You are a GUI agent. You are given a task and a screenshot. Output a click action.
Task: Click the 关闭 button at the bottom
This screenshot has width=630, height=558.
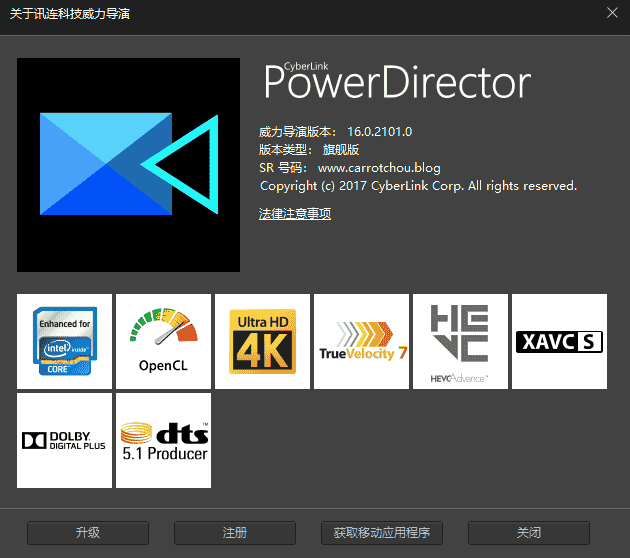pyautogui.click(x=529, y=533)
